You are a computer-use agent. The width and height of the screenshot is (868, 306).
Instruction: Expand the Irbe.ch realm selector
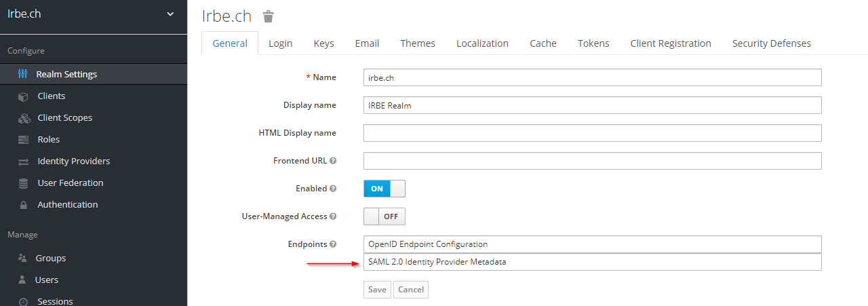pyautogui.click(x=94, y=14)
